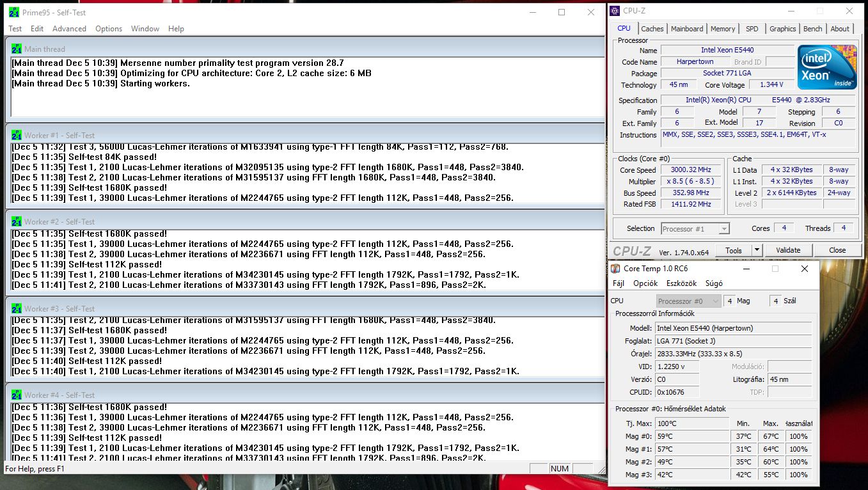
Task: Click the Level 2 cache 2 x 6144 KBytes value
Action: [792, 193]
